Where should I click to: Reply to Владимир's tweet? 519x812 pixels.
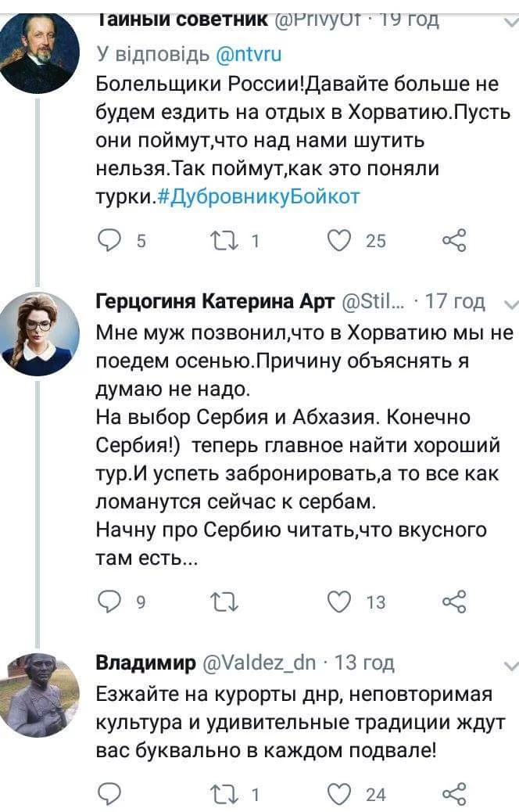110,794
